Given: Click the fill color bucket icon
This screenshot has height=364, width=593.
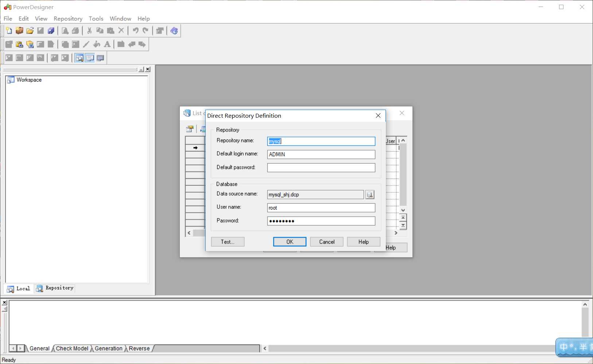Looking at the screenshot, I should (97, 44).
